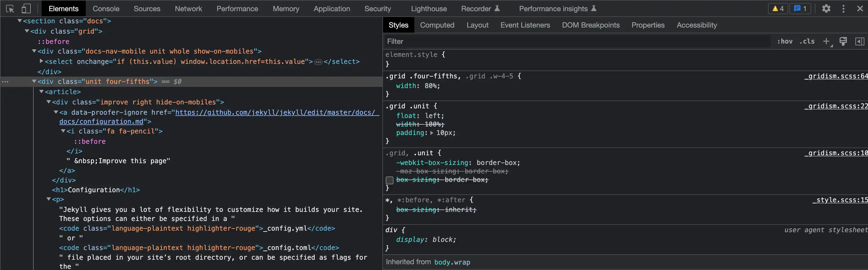Viewport: 868px width, 270px height.
Task: Click the new style rule plus icon
Action: (826, 41)
